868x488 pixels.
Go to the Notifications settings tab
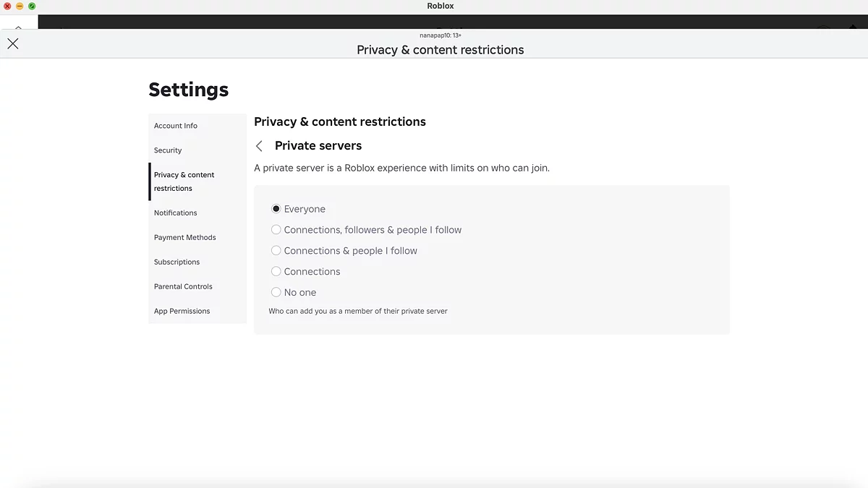(176, 213)
